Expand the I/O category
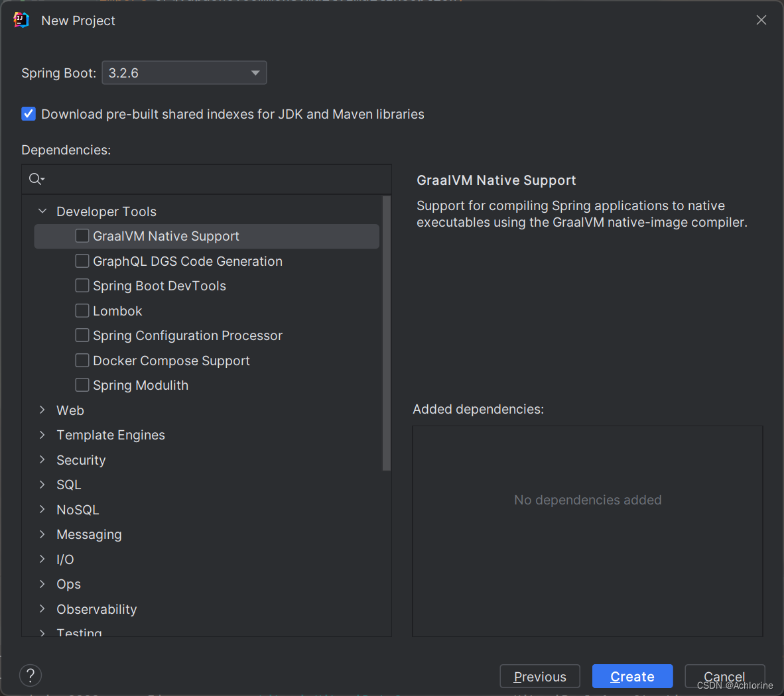 coord(42,559)
